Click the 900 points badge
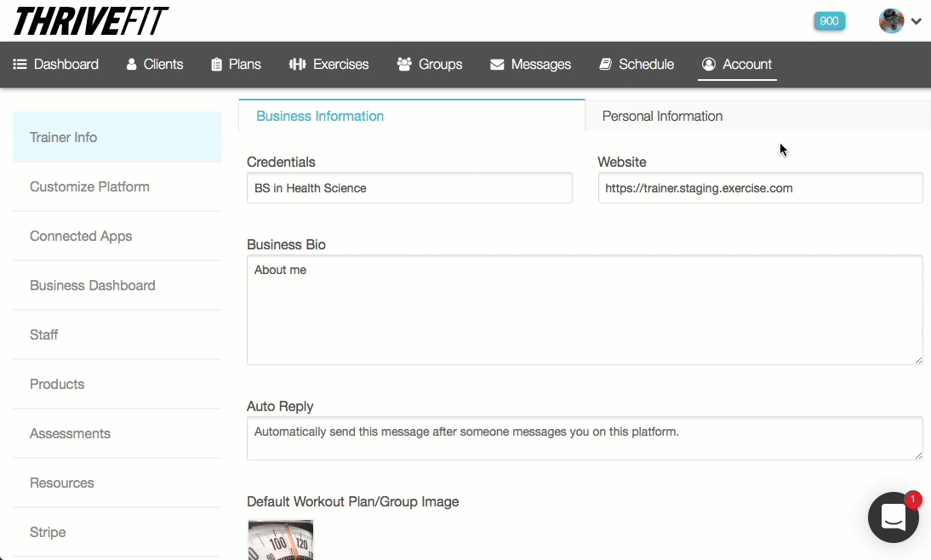 coord(829,21)
